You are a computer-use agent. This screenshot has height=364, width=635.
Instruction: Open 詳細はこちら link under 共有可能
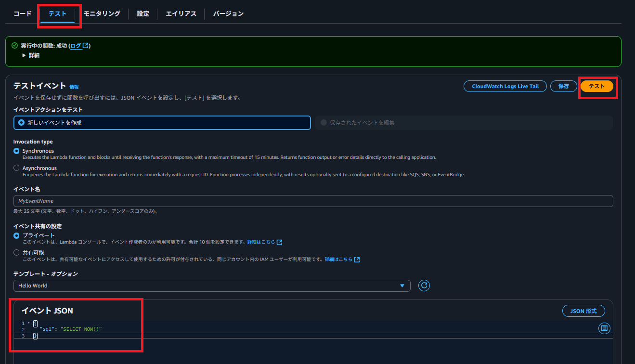pyautogui.click(x=342, y=260)
